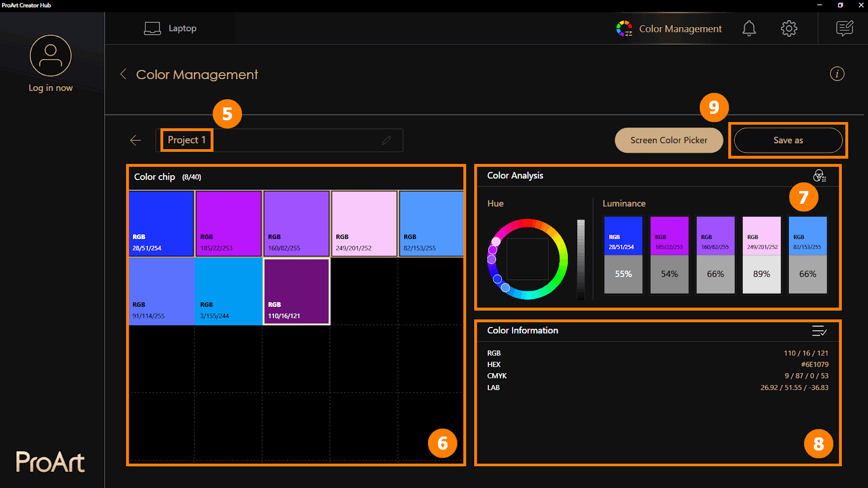Click the grayscale luminance bar
Image resolution: width=868 pixels, height=488 pixels.
pyautogui.click(x=580, y=259)
